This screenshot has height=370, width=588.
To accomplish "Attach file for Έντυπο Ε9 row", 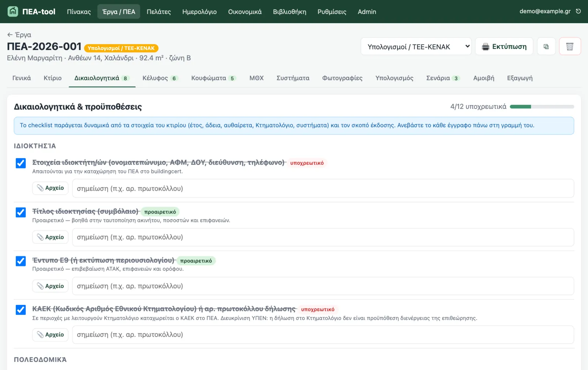I will tap(50, 286).
